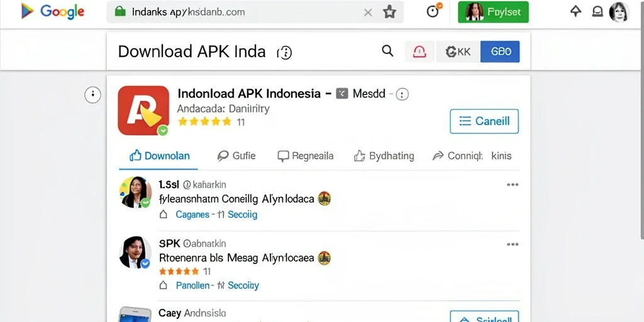The width and height of the screenshot is (644, 322).
Task: Click the emblem icon after Alynlocaea
Action: (x=324, y=258)
